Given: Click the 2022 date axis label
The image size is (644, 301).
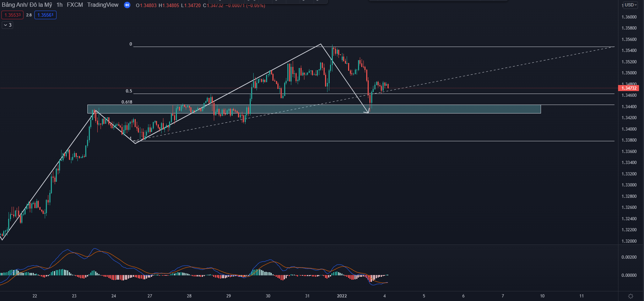Looking at the screenshot, I should [x=342, y=296].
